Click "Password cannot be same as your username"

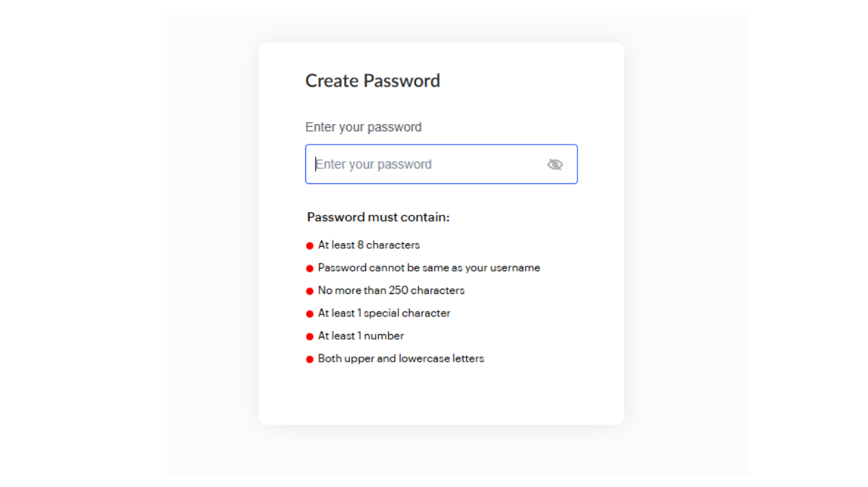[429, 268]
